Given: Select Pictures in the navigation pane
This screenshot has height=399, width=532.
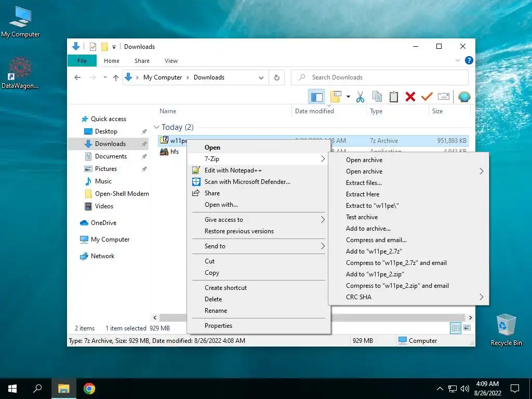Looking at the screenshot, I should coord(106,169).
